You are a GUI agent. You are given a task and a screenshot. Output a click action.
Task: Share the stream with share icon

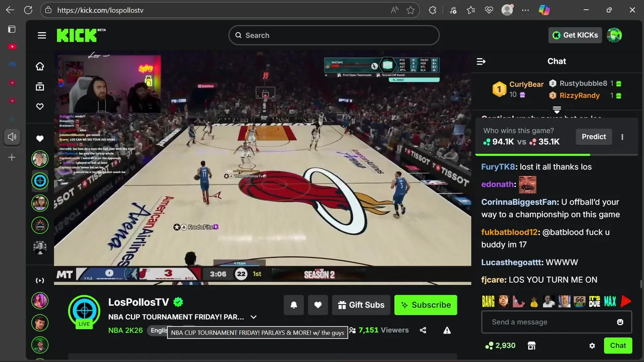pyautogui.click(x=423, y=330)
